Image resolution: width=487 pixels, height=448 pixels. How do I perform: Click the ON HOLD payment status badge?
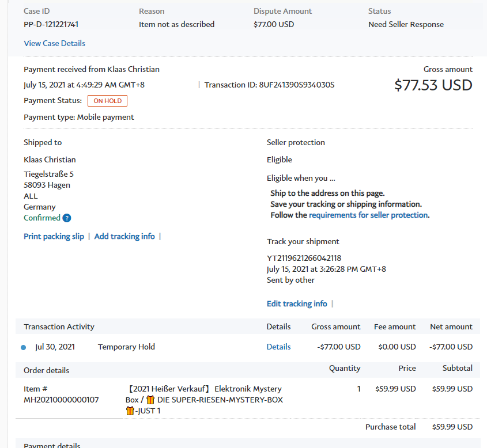click(x=107, y=101)
